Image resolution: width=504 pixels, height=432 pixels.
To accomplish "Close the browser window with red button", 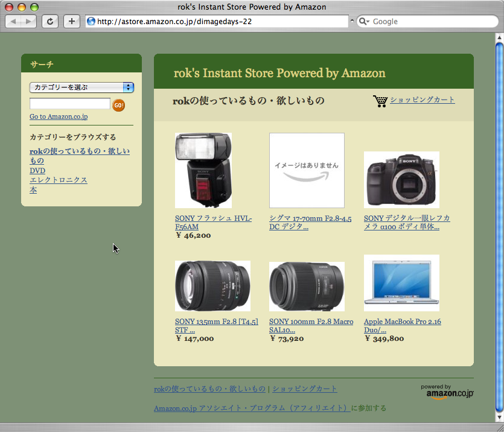I will click(x=9, y=7).
